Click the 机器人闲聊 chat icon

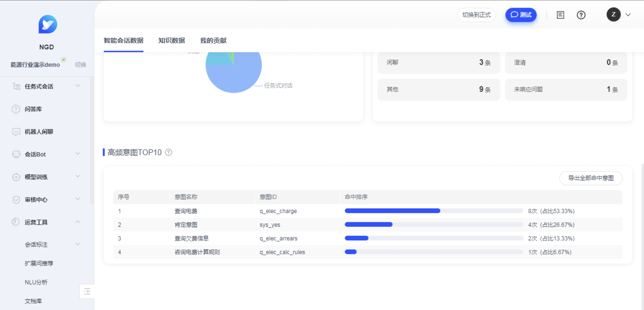pyautogui.click(x=16, y=132)
